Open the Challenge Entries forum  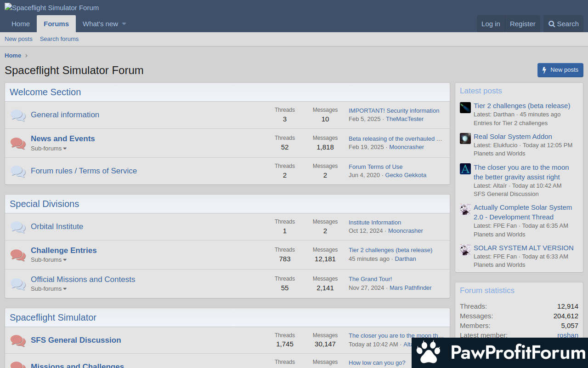tap(64, 250)
